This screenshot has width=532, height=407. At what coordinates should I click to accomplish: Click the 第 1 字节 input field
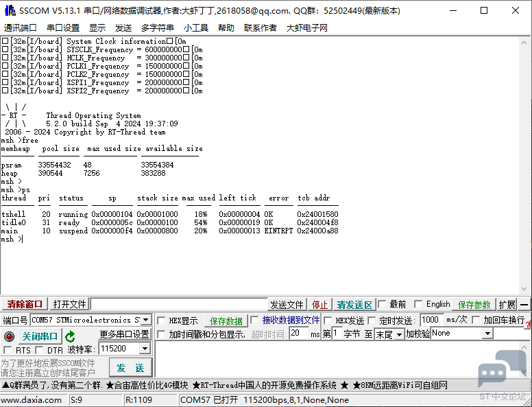point(337,334)
